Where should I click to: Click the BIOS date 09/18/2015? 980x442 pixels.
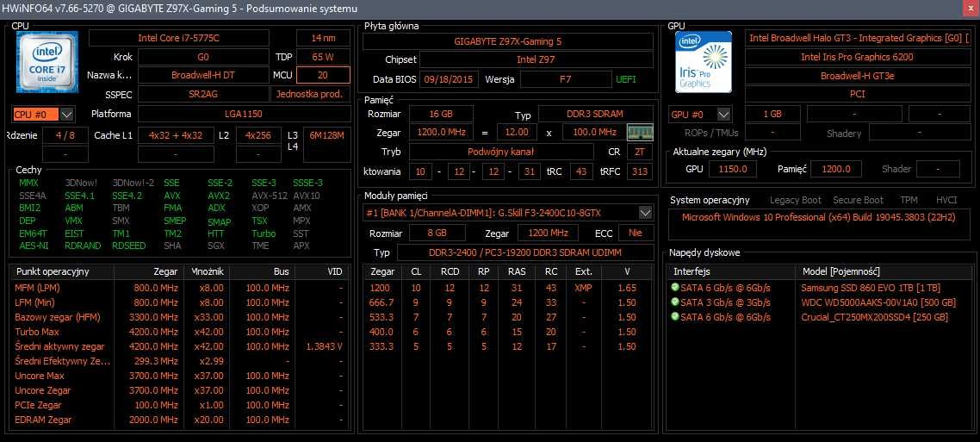point(450,79)
